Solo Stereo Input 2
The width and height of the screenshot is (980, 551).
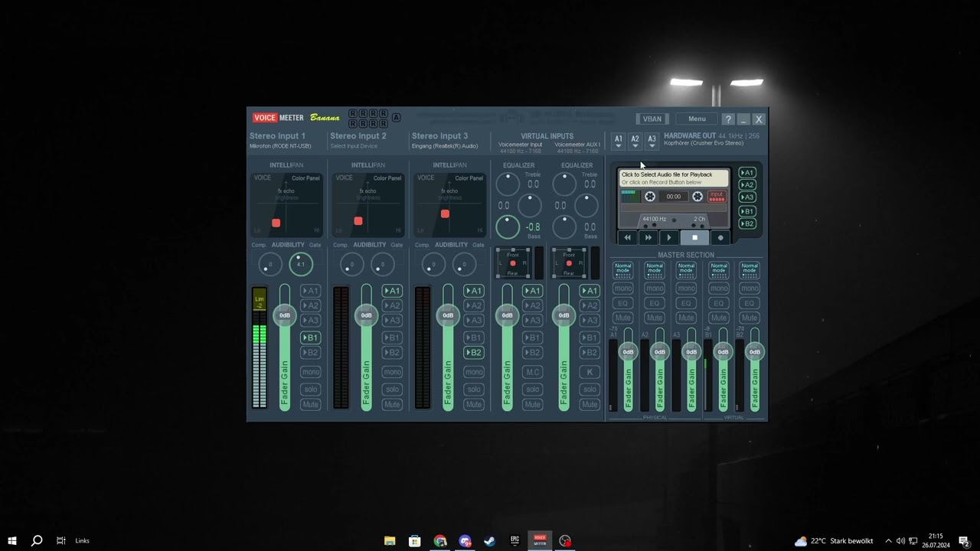392,390
